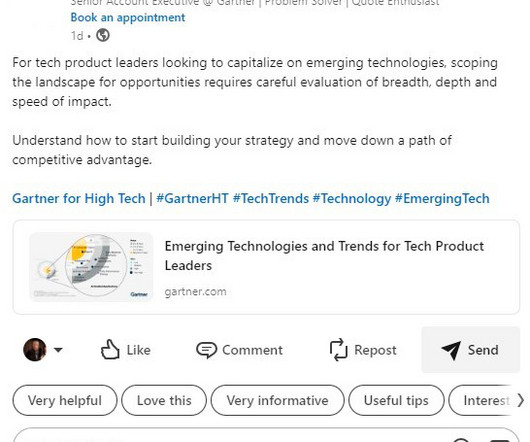The width and height of the screenshot is (530, 442).
Task: Show more quick reply suggestions chevron
Action: tap(521, 401)
